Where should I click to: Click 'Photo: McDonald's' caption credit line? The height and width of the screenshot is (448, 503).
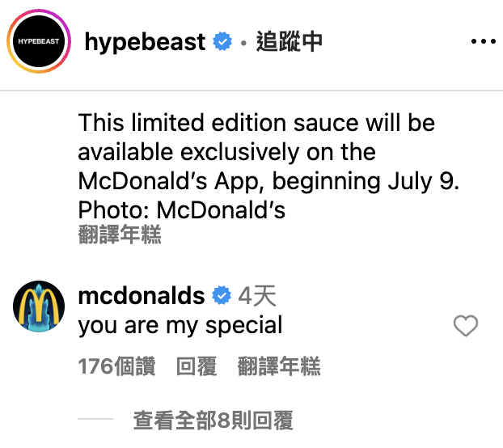(x=182, y=210)
